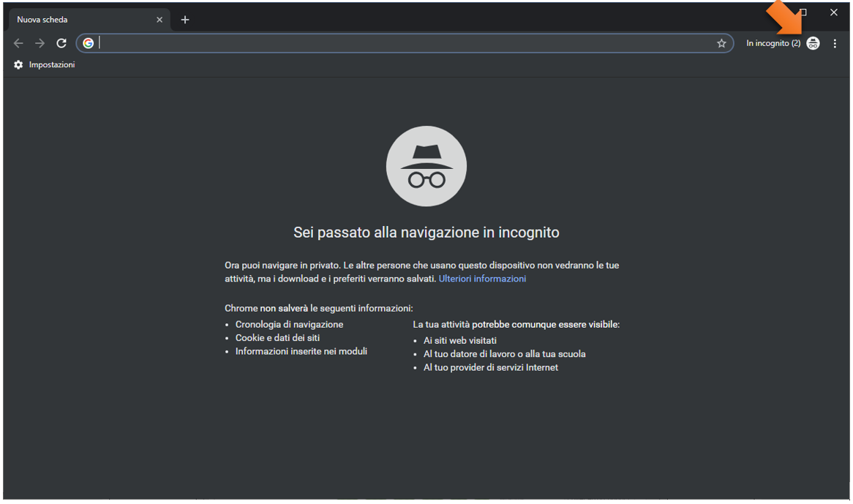This screenshot has height=504, width=853.
Task: Click the Ai siti web visitati item
Action: pyautogui.click(x=459, y=340)
